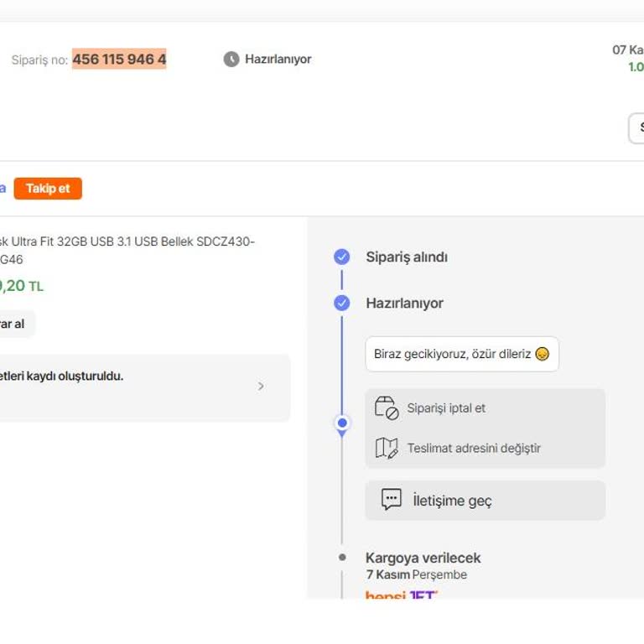
Task: Click the Kargoya verilecek grey timeline dot
Action: click(342, 558)
